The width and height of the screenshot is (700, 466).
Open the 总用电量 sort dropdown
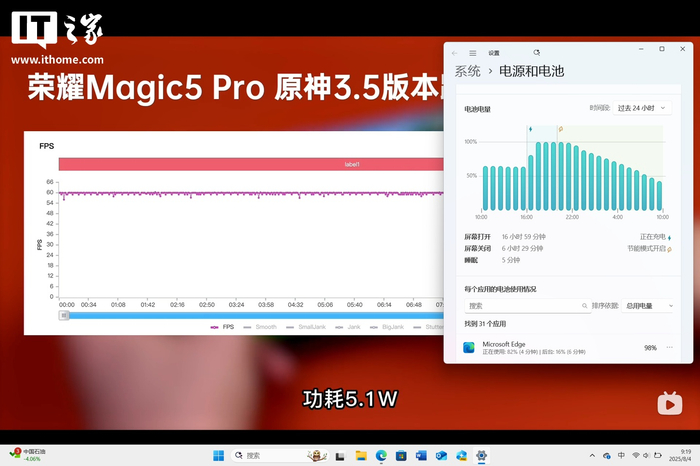tap(647, 306)
